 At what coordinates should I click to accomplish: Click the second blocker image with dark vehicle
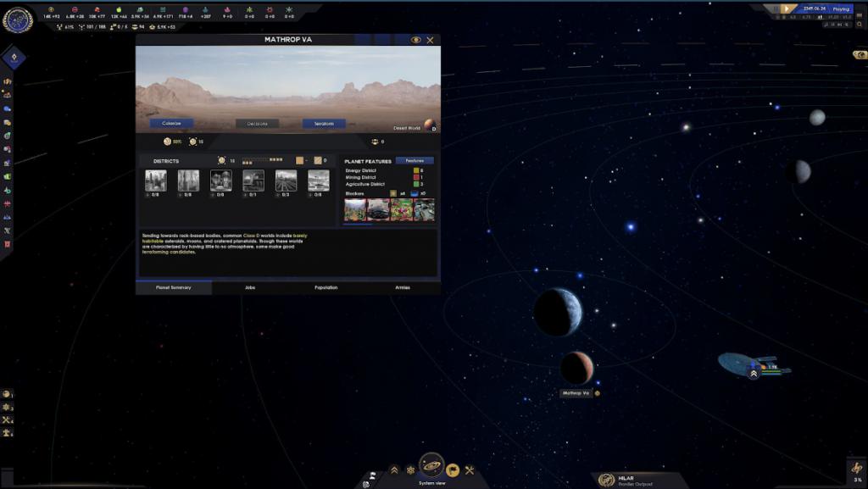378,210
